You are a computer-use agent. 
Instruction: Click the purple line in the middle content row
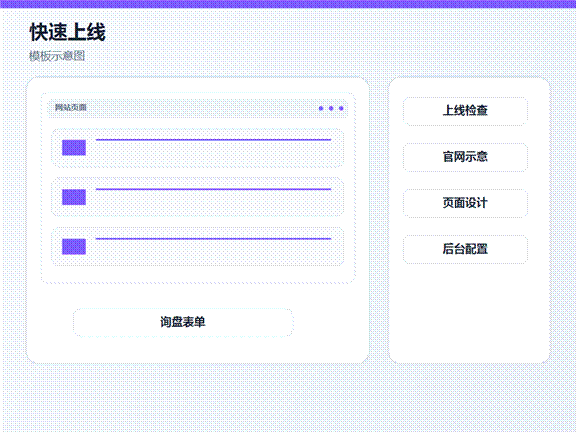pyautogui.click(x=213, y=189)
